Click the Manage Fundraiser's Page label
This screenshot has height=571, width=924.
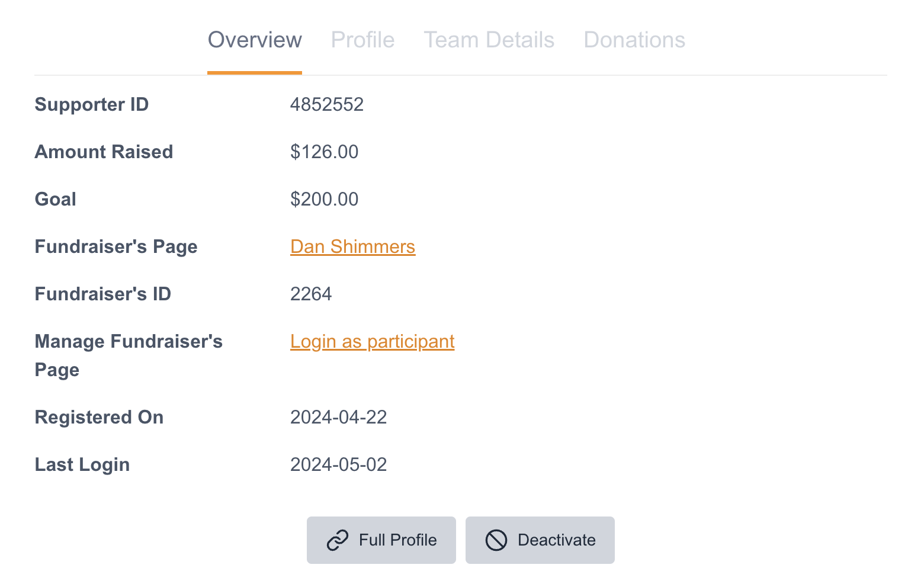pos(128,355)
